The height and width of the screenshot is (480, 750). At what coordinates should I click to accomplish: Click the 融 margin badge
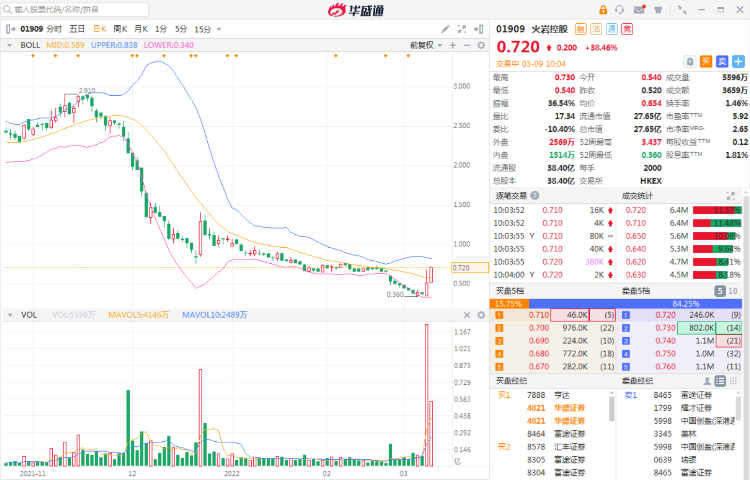coord(580,29)
